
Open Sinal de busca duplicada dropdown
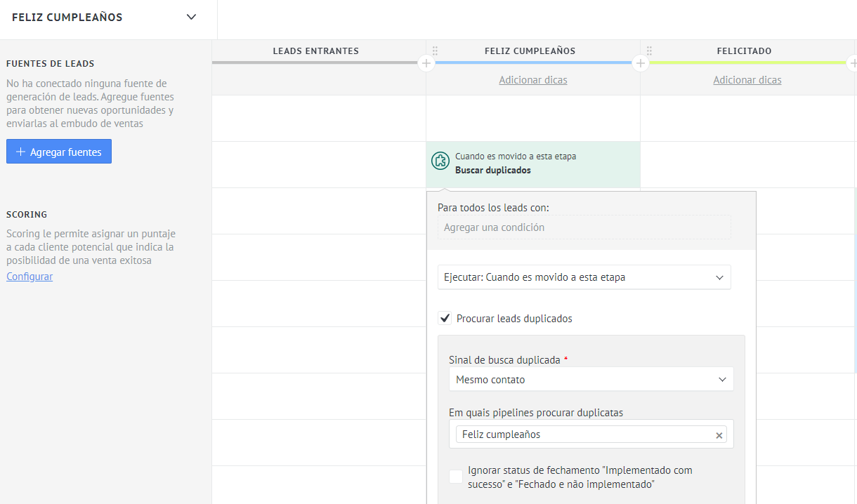coord(591,380)
